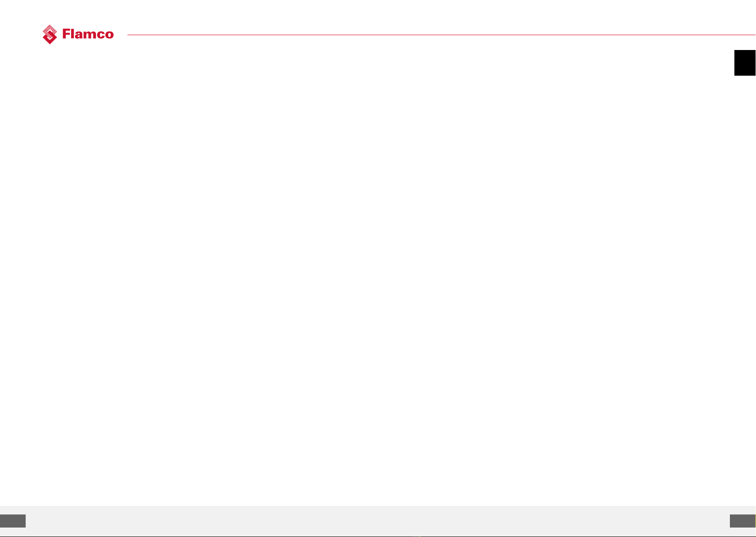The height and width of the screenshot is (537, 756).
Task: Click the thin red header line
Action: click(441, 35)
